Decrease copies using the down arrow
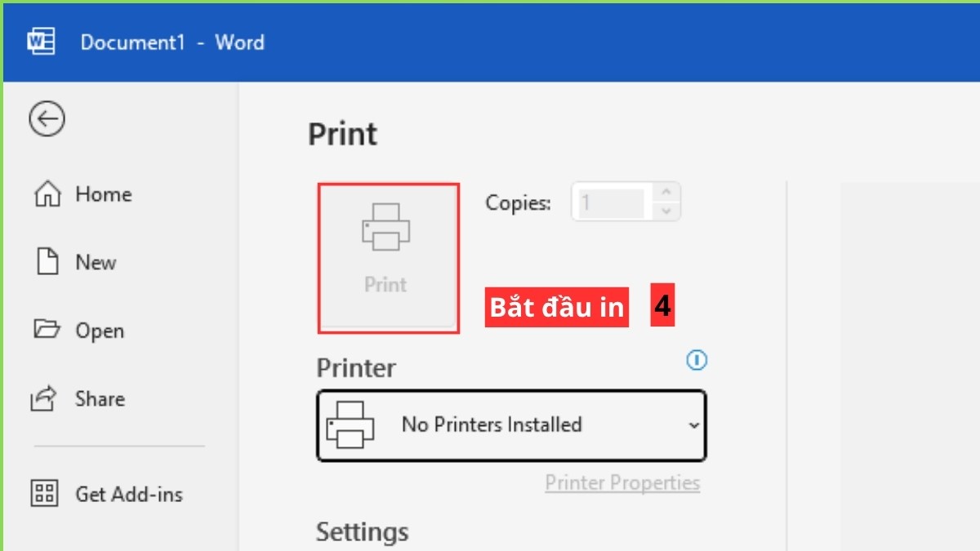 [666, 211]
